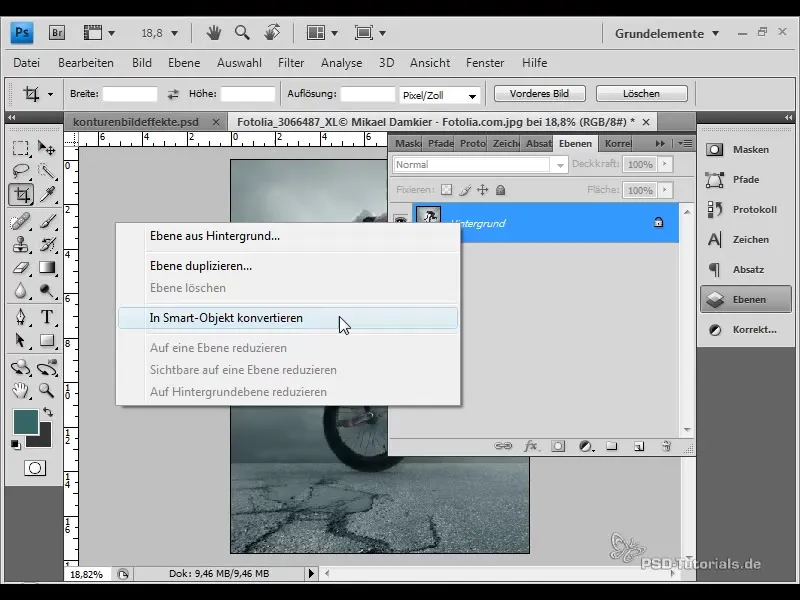The height and width of the screenshot is (600, 800).
Task: Select the History Brush tool
Action: pyautogui.click(x=47, y=244)
